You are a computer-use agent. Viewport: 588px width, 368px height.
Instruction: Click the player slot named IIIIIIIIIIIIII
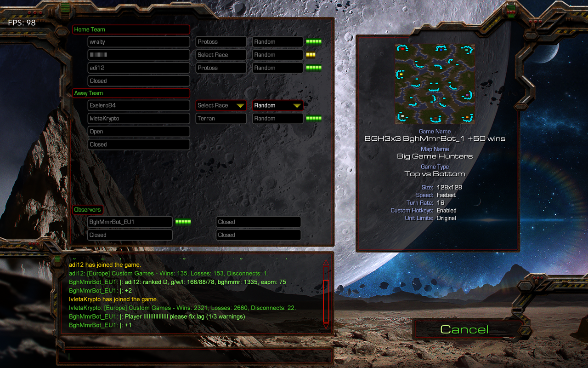(x=139, y=55)
